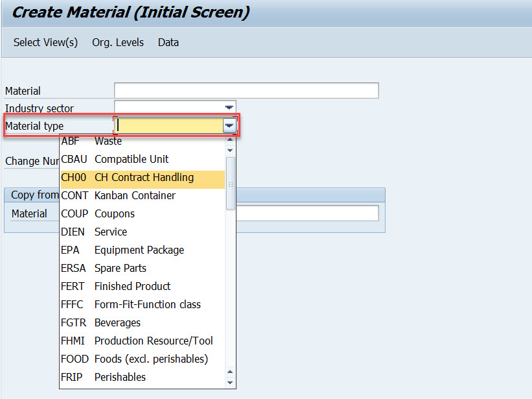Click the bottom scroll-up arrow of the list
532x399 pixels.
click(230, 372)
